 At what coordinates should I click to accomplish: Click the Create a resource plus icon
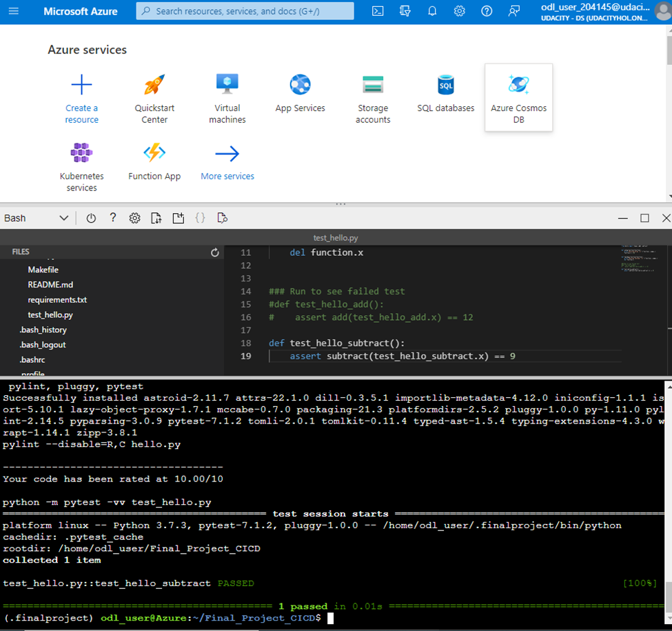pos(81,84)
